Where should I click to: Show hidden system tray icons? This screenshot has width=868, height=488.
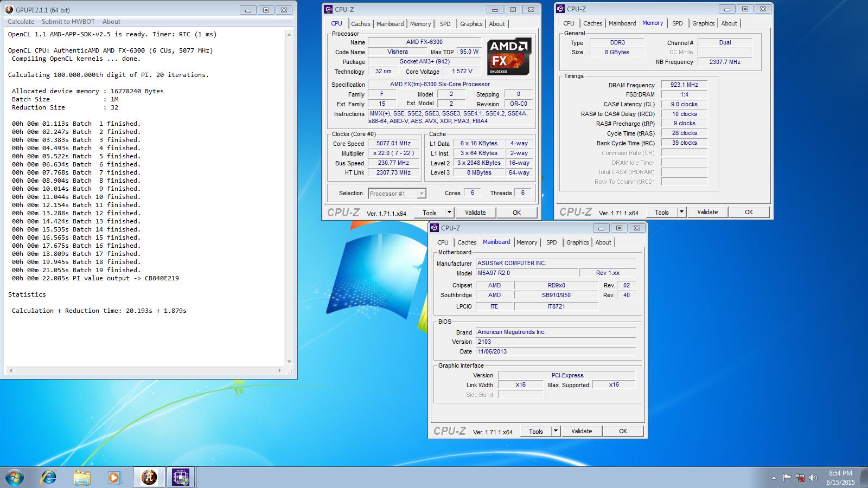pos(774,478)
